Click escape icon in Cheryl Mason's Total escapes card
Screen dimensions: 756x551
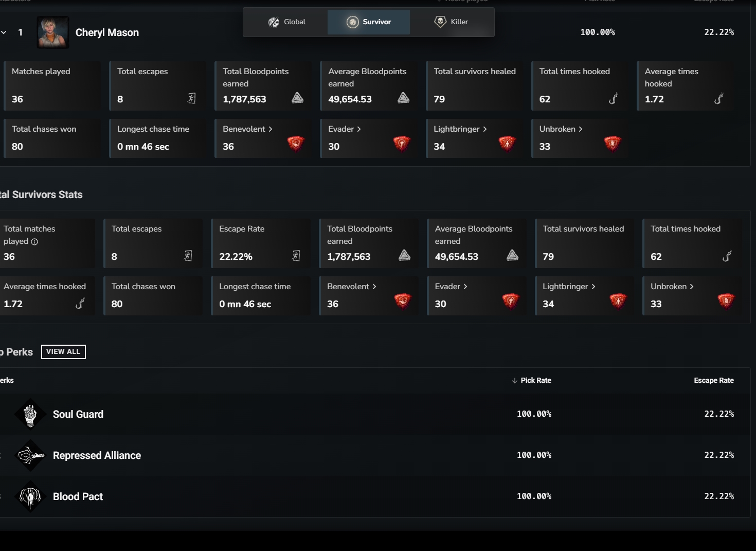pos(192,98)
